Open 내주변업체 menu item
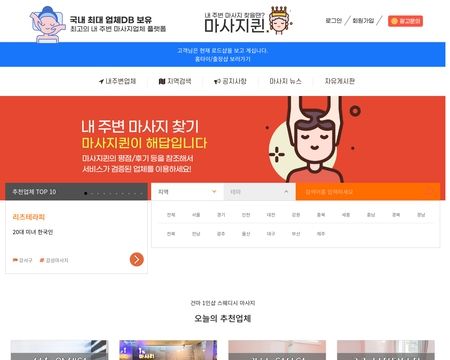Screen dimensions: 450x360 (117, 81)
